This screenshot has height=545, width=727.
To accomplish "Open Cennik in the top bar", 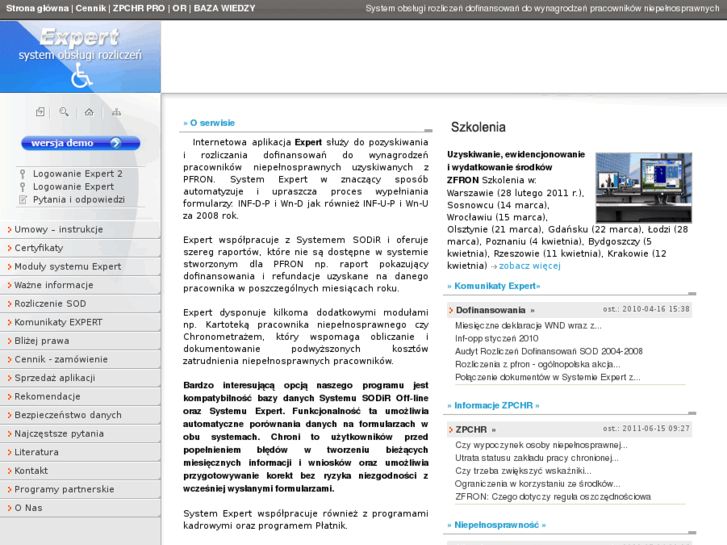I will point(91,8).
